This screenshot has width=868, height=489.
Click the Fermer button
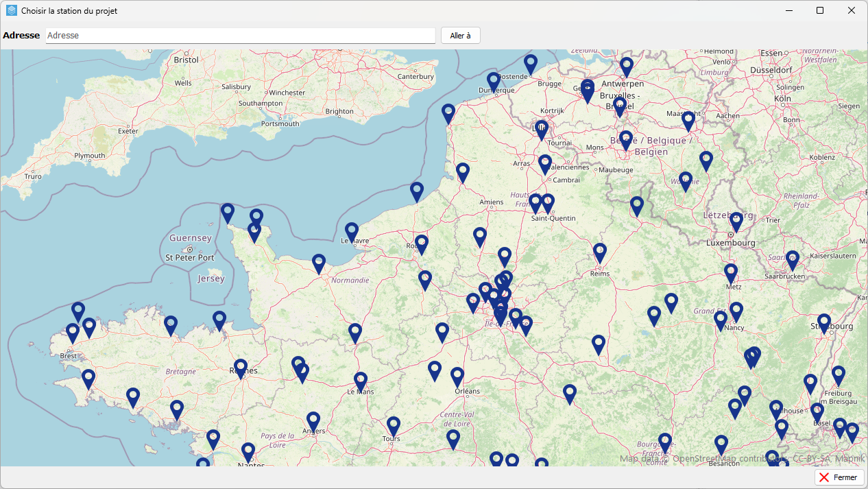coord(839,477)
